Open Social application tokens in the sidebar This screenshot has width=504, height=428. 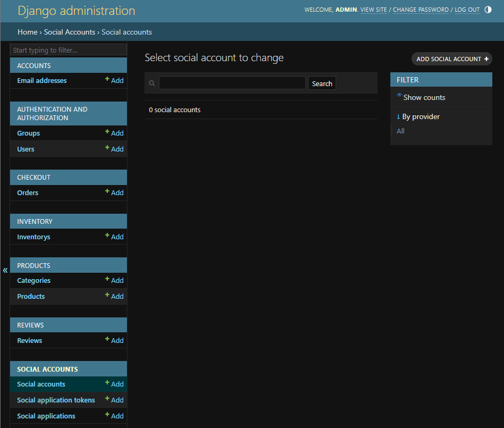coord(56,400)
